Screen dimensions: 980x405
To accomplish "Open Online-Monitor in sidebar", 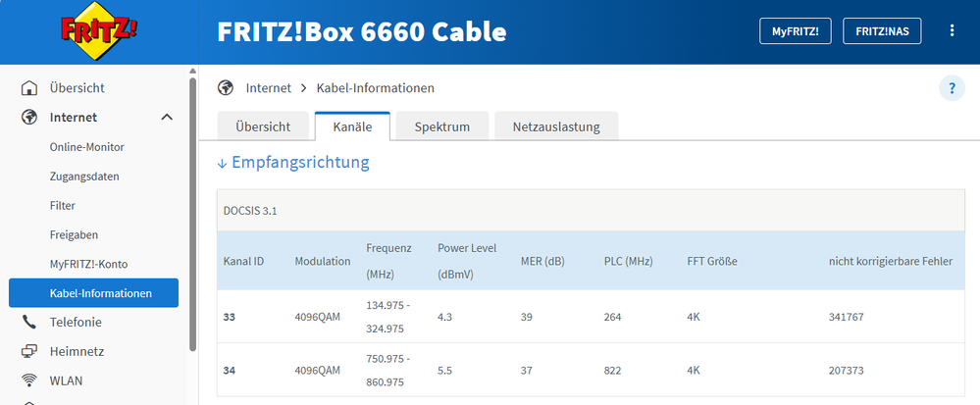I will point(87,147).
